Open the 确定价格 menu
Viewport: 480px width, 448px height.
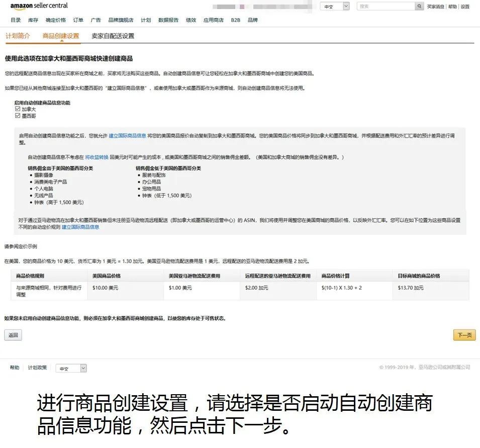[56, 20]
